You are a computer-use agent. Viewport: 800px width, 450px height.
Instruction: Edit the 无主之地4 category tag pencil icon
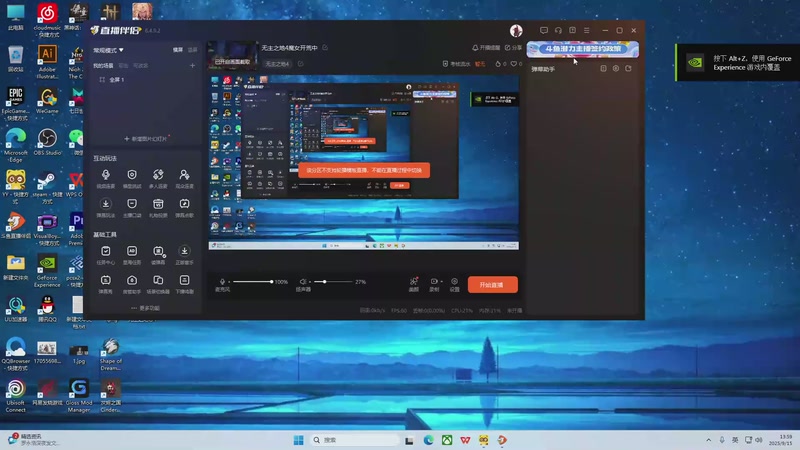(301, 64)
